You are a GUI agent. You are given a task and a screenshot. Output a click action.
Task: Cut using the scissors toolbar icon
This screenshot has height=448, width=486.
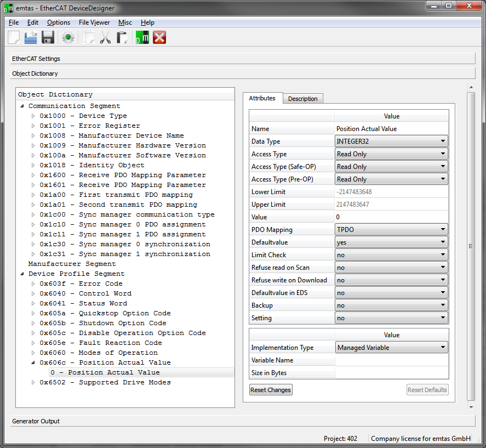105,37
